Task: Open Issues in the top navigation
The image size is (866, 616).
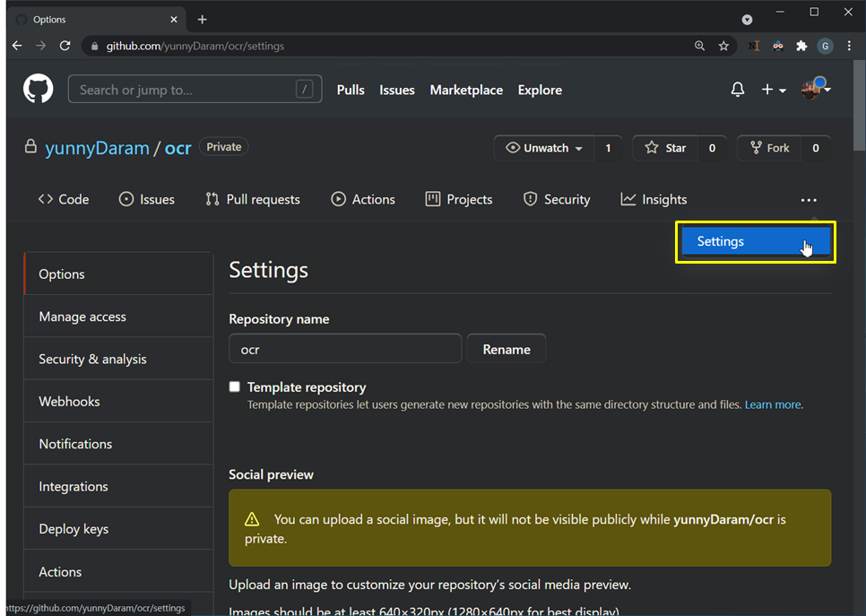Action: coord(396,90)
